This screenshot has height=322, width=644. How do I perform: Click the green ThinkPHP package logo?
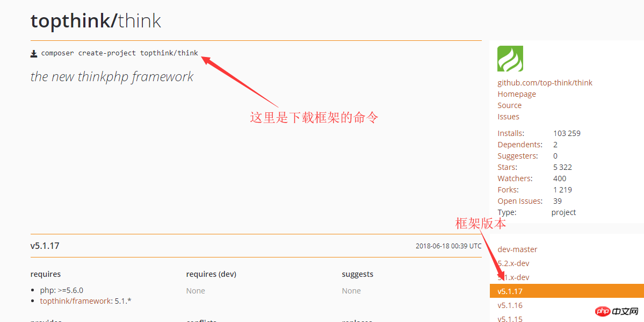click(510, 59)
